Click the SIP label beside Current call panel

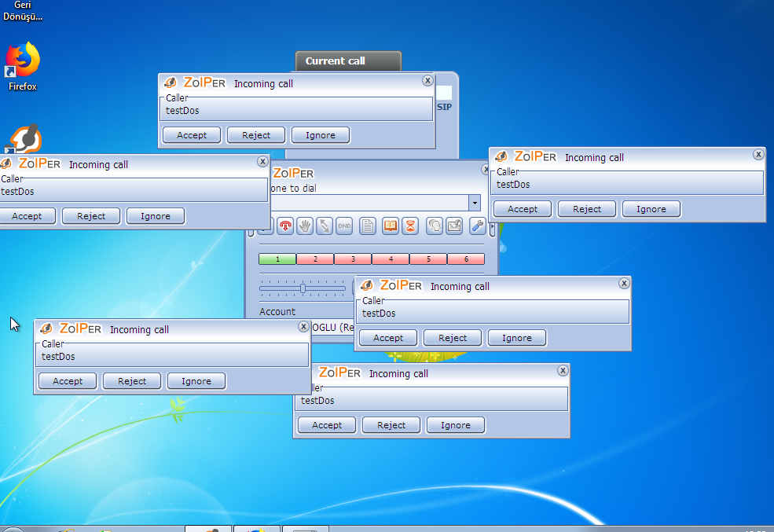click(x=444, y=107)
